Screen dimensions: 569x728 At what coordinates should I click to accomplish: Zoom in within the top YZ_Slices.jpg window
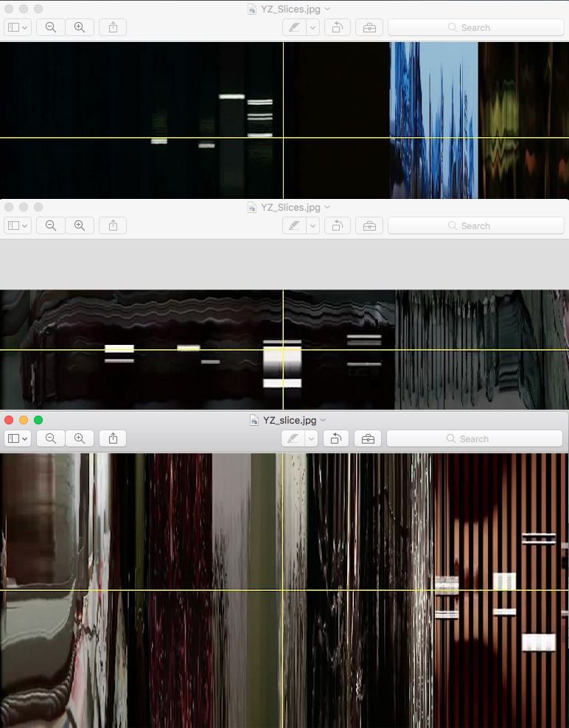point(80,27)
